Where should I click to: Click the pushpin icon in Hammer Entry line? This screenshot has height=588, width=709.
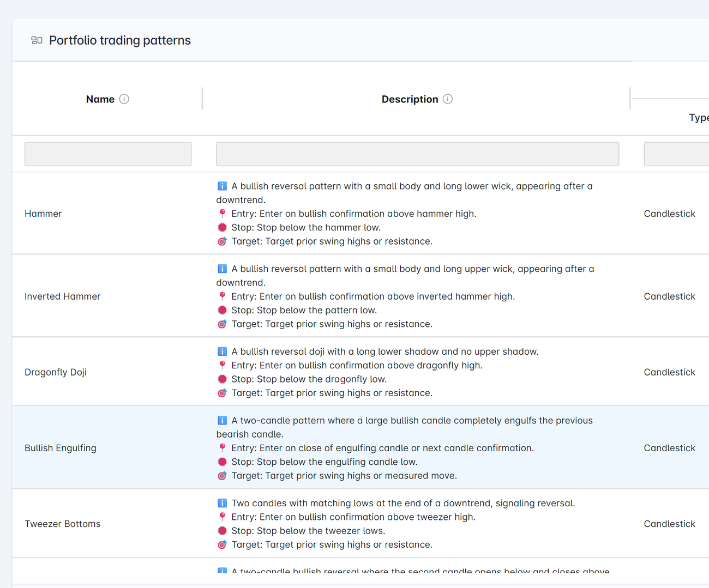(222, 214)
